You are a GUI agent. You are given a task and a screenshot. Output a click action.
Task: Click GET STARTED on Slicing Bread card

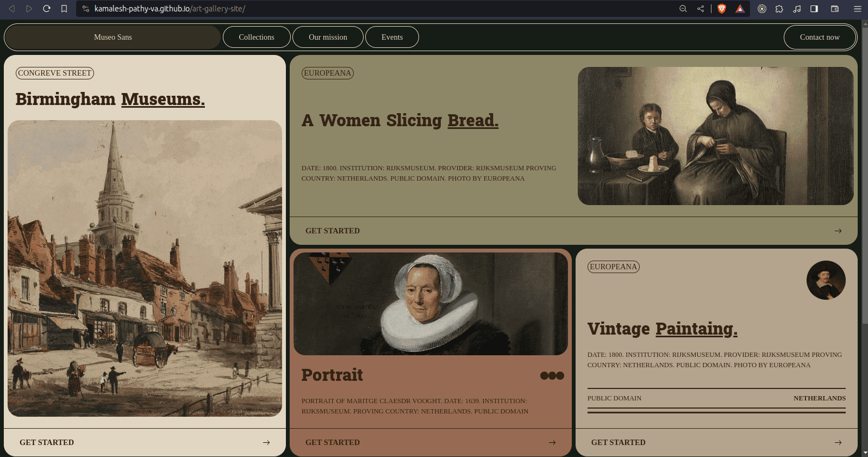tap(333, 231)
